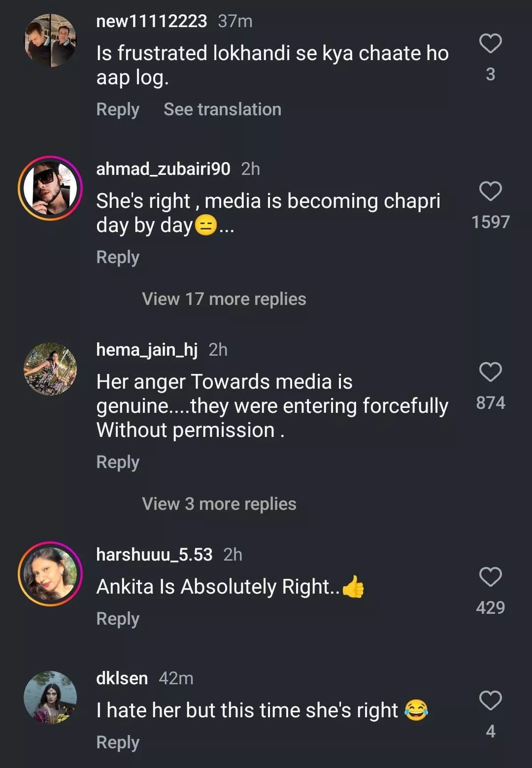Expand 17 more replies under ahmad_zubairi90
532x768 pixels.
click(224, 299)
